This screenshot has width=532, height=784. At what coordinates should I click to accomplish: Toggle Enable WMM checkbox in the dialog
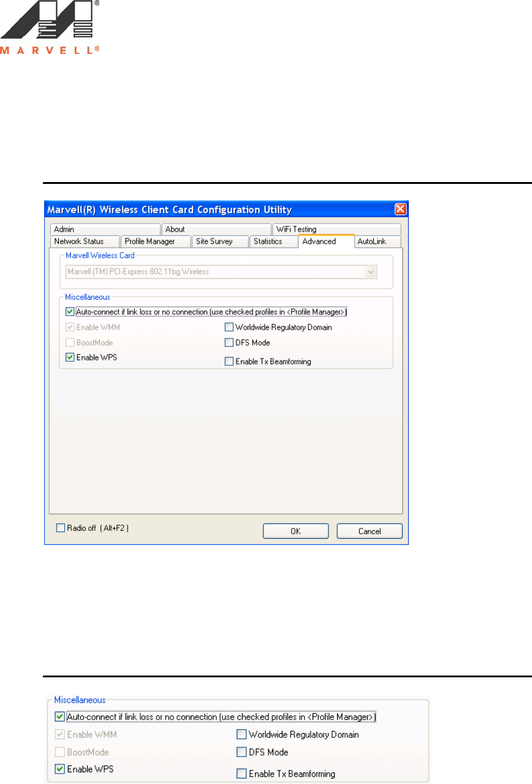tap(70, 327)
